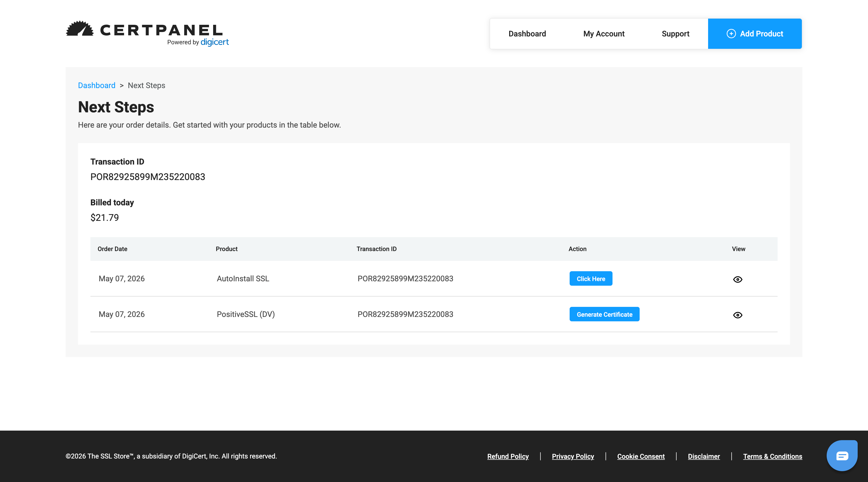Open the chat widget bubble
This screenshot has height=482, width=868.
point(842,456)
